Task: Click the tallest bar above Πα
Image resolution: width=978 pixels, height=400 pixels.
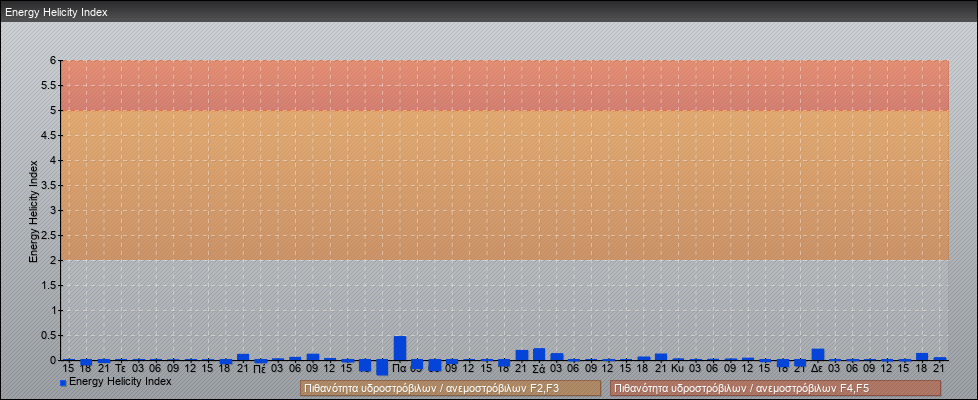Action: (400, 348)
